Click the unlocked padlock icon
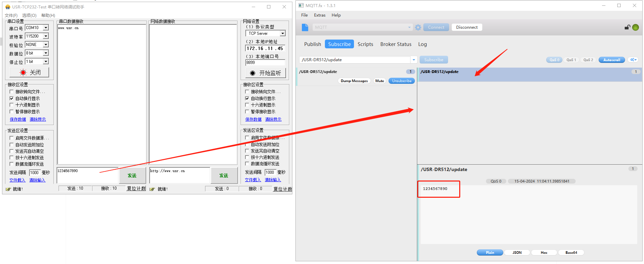644x264 pixels. point(627,27)
